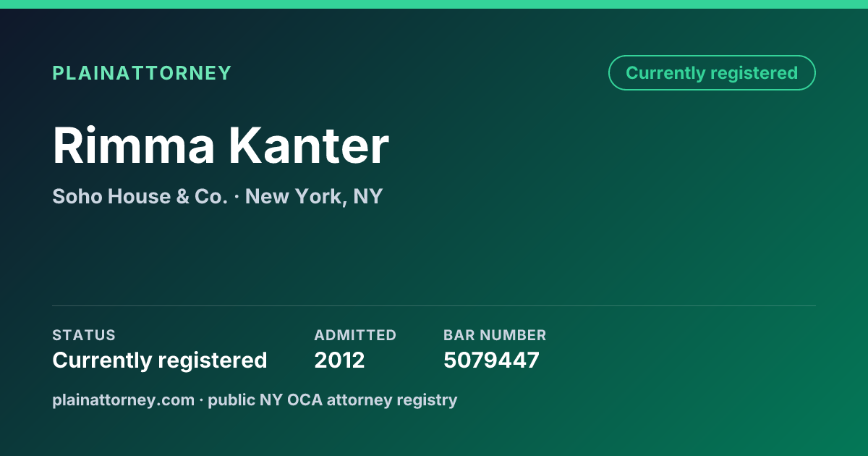Click the dot separator in the footer line
The width and height of the screenshot is (868, 456).
pos(201,400)
